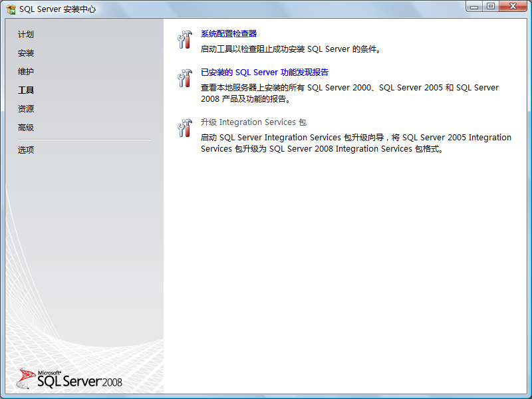Open the 计划 page in sidebar
The height and width of the screenshot is (399, 532).
coord(26,35)
